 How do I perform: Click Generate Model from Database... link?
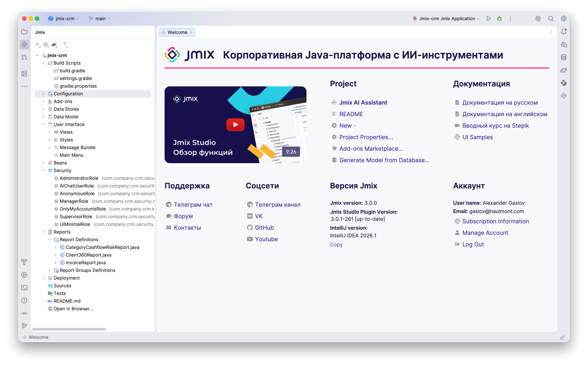384,160
